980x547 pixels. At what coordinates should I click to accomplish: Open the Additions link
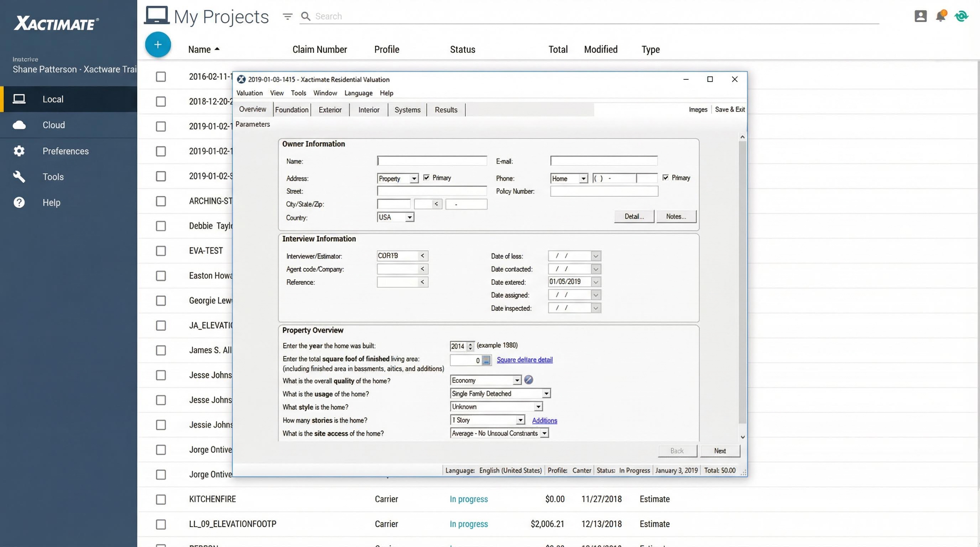tap(544, 420)
